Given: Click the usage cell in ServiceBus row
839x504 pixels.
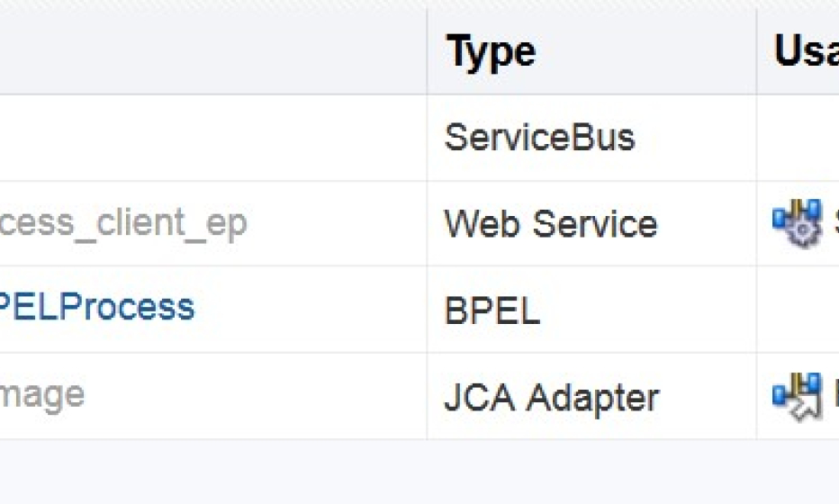Looking at the screenshot, I should coord(798,138).
